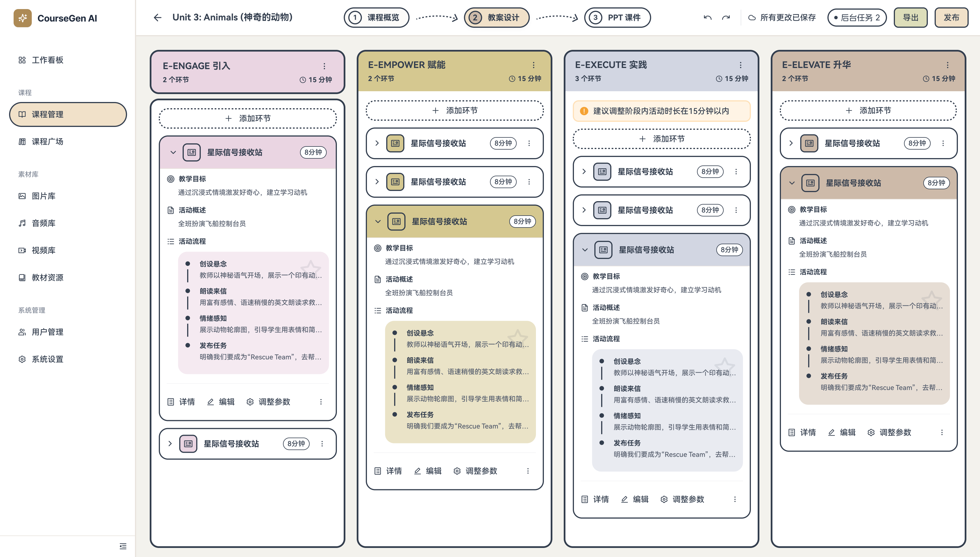
Task: Add a new 环节 in E-EXECUTE column
Action: pyautogui.click(x=662, y=139)
